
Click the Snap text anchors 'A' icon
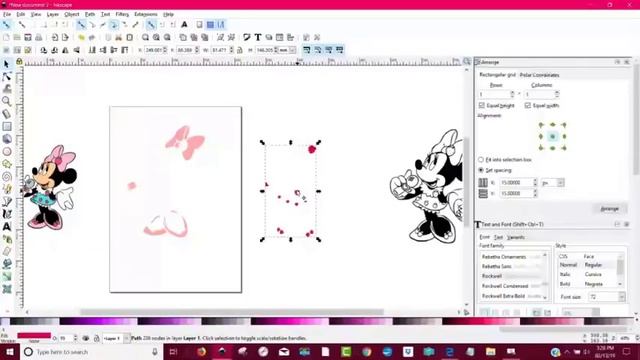tap(184, 25)
